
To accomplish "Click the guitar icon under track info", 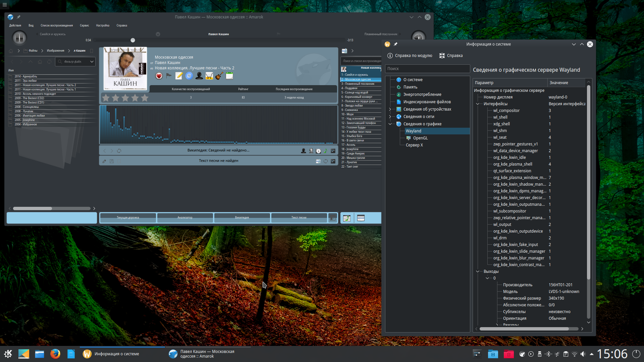I will point(219,76).
